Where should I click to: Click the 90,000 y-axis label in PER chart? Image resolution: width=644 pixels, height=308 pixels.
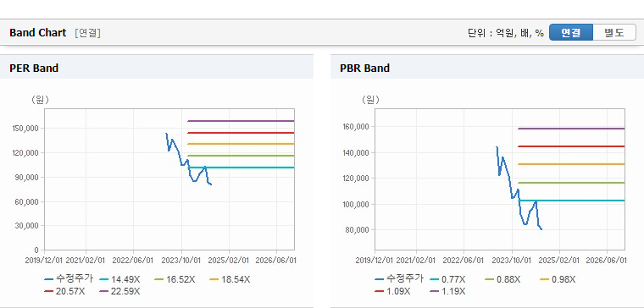(x=28, y=177)
